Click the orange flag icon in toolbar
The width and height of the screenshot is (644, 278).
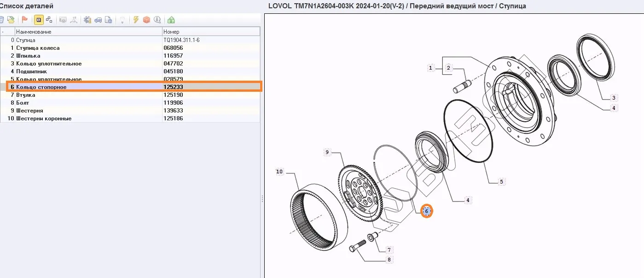click(25, 20)
